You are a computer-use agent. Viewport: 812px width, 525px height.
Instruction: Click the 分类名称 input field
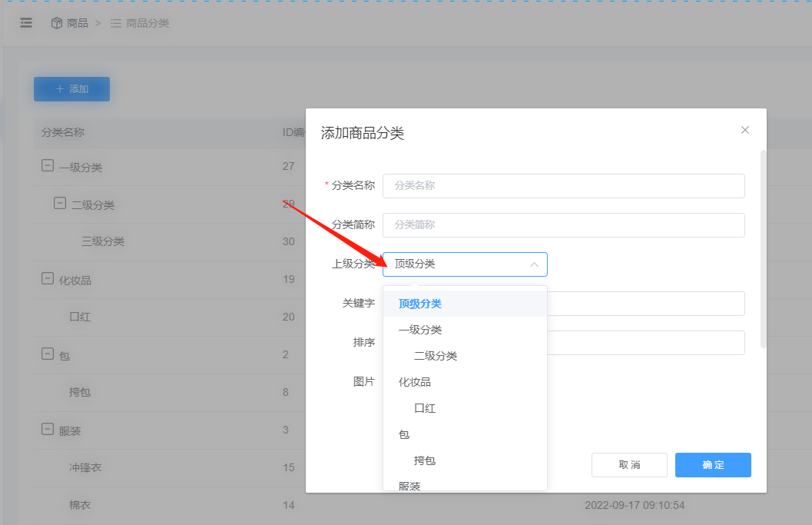click(x=563, y=185)
